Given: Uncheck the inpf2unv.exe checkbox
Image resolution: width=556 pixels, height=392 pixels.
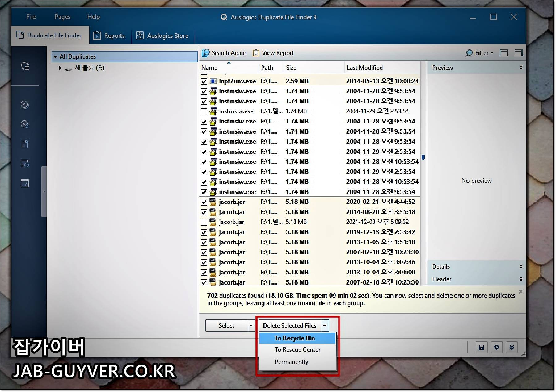Looking at the screenshot, I should pyautogui.click(x=204, y=81).
